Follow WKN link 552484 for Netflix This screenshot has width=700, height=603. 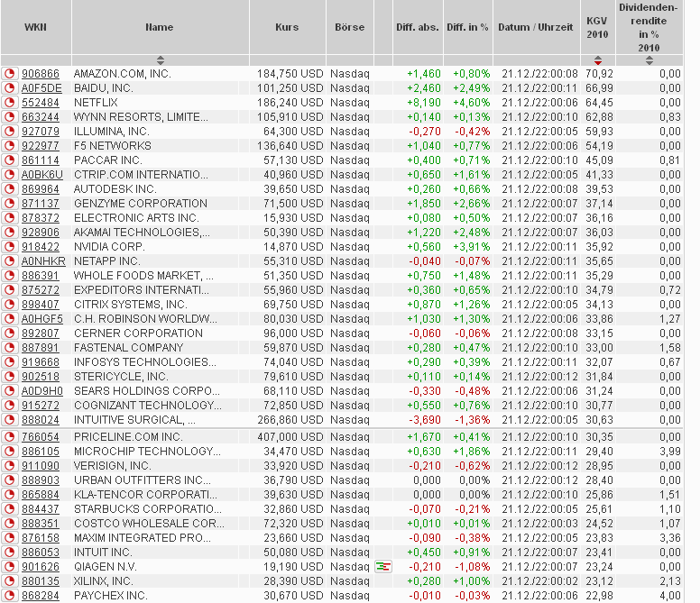[x=41, y=103]
